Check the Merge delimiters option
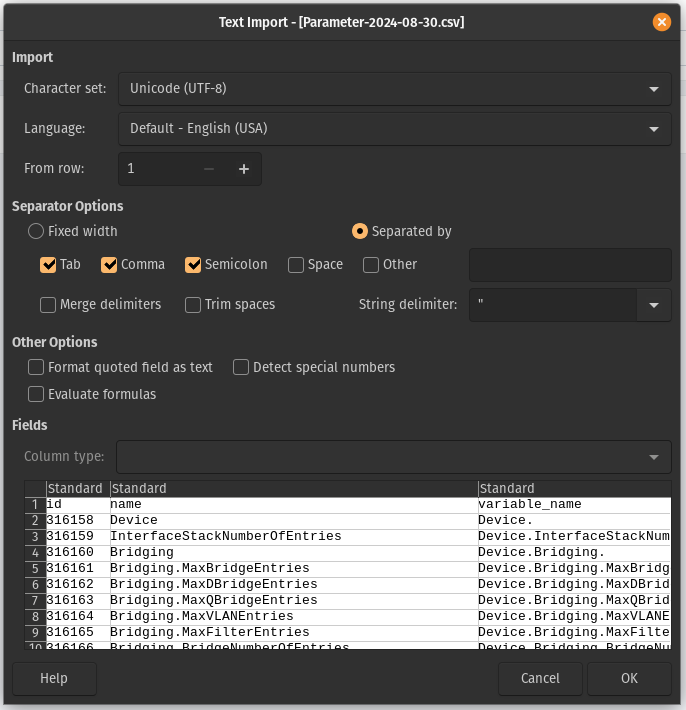 (48, 305)
